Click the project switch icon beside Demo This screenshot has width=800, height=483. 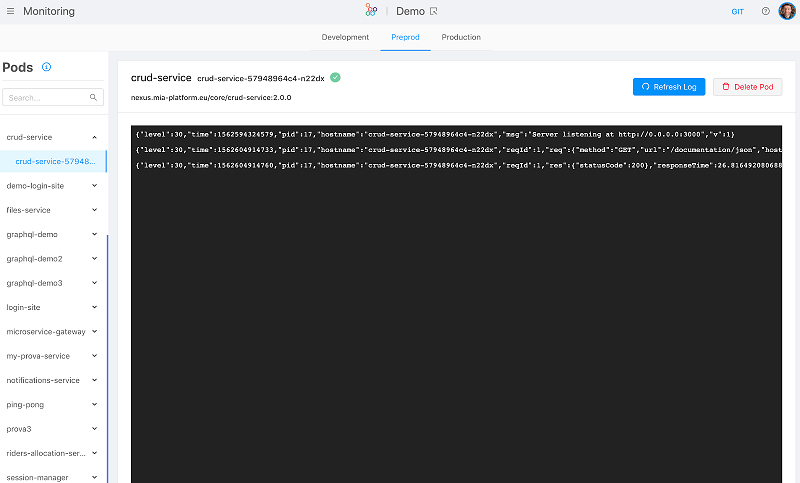(x=434, y=11)
